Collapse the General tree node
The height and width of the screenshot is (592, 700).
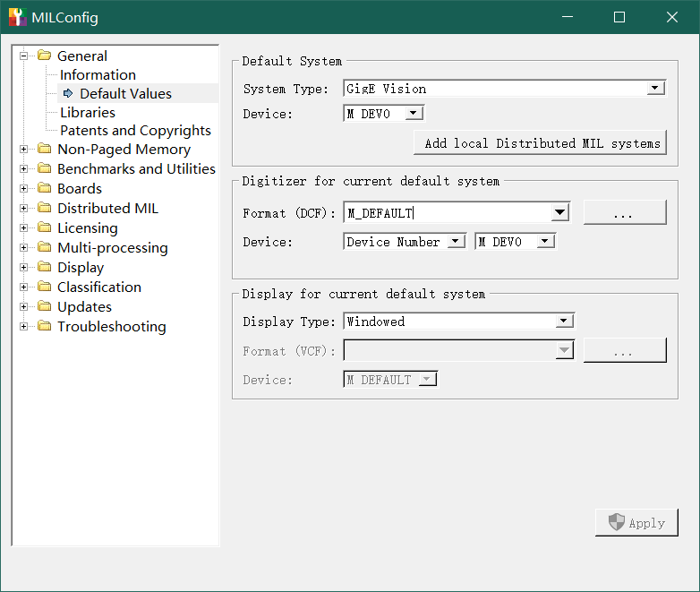[23, 56]
